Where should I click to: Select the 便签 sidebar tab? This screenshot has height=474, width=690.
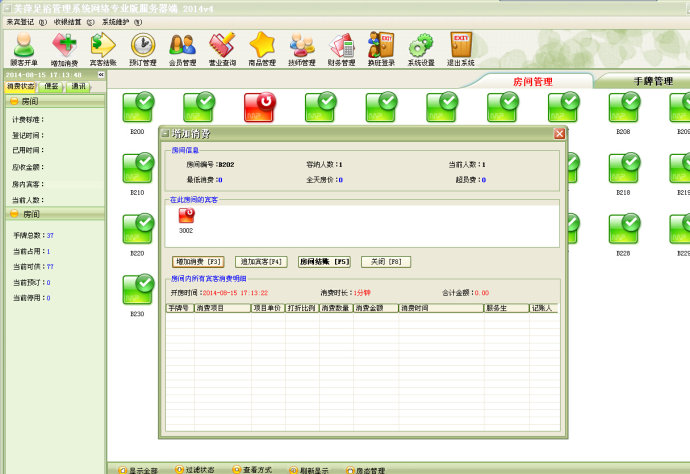point(51,86)
